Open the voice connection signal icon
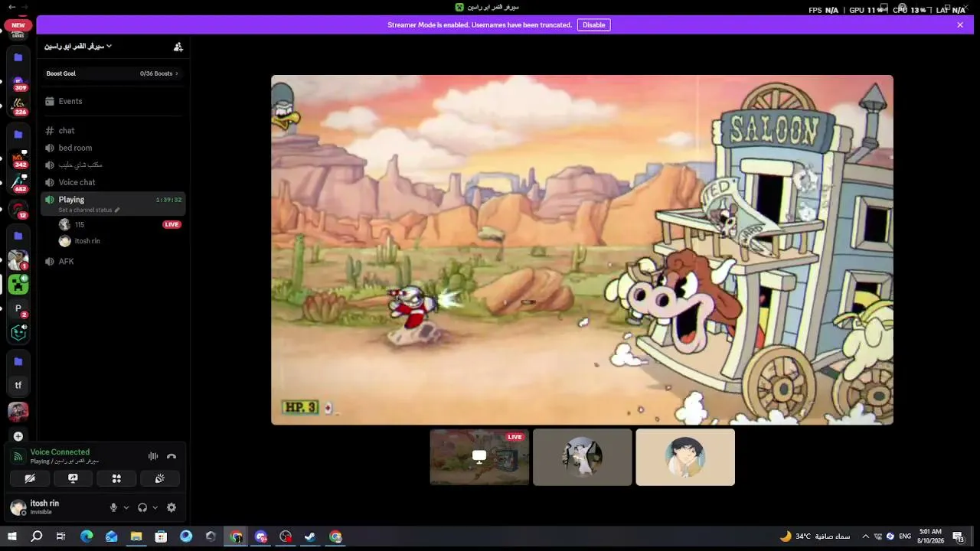 18,457
